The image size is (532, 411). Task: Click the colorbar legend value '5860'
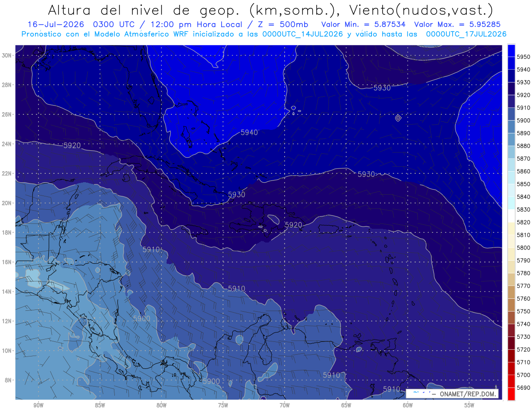[524, 171]
